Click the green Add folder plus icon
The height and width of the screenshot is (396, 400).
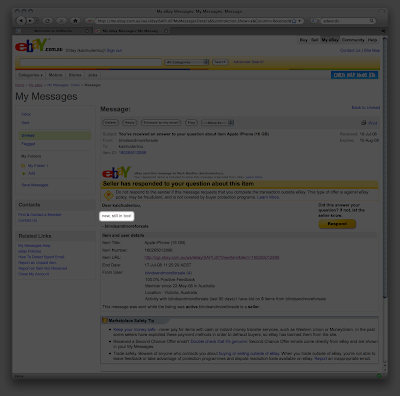click(x=23, y=173)
